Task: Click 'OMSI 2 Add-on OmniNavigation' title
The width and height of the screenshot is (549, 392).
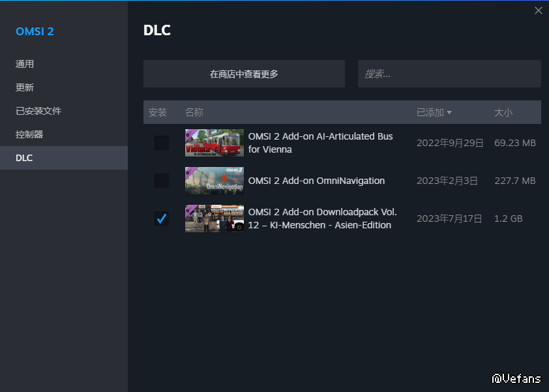Action: coord(316,181)
